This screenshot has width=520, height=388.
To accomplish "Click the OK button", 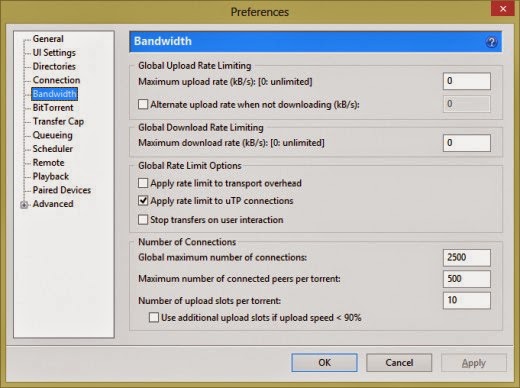I will click(x=324, y=363).
